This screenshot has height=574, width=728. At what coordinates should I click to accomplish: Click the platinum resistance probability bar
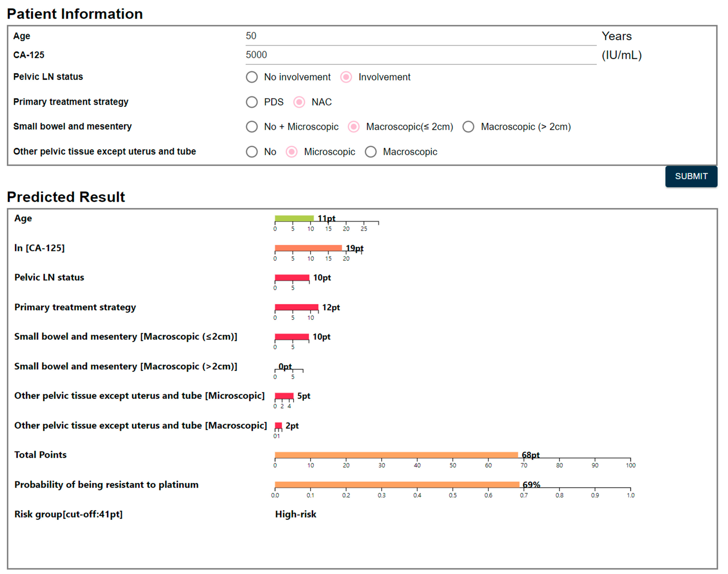(397, 485)
